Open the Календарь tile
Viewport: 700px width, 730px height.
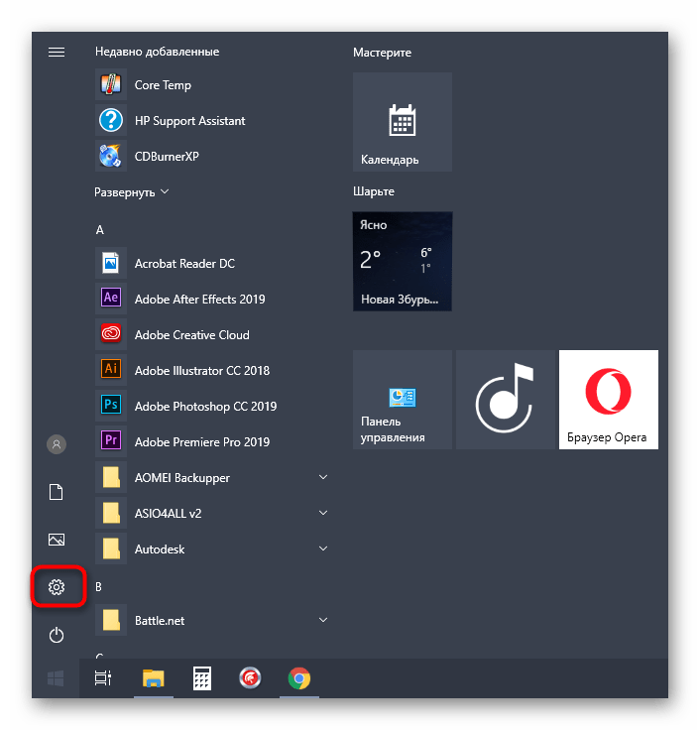point(403,122)
